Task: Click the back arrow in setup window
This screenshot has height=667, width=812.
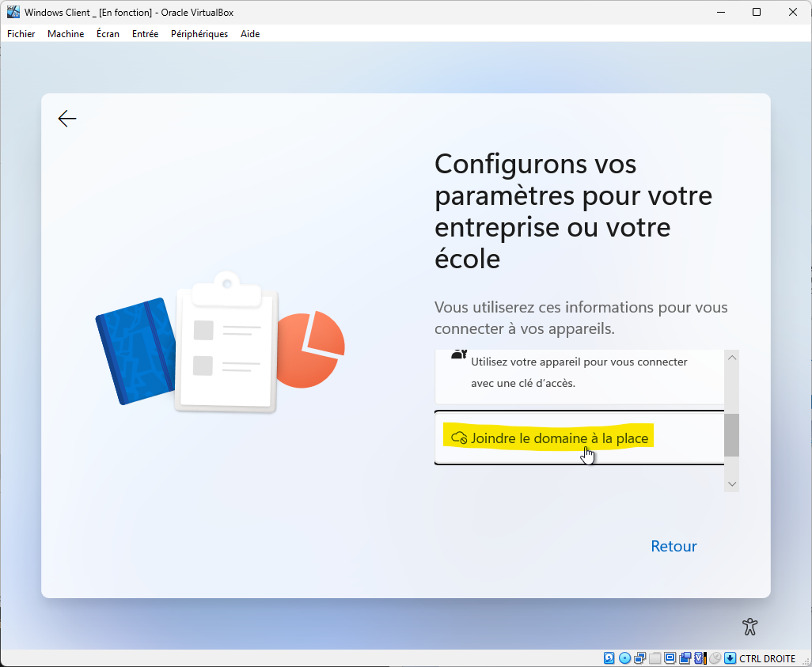Action: (x=66, y=119)
